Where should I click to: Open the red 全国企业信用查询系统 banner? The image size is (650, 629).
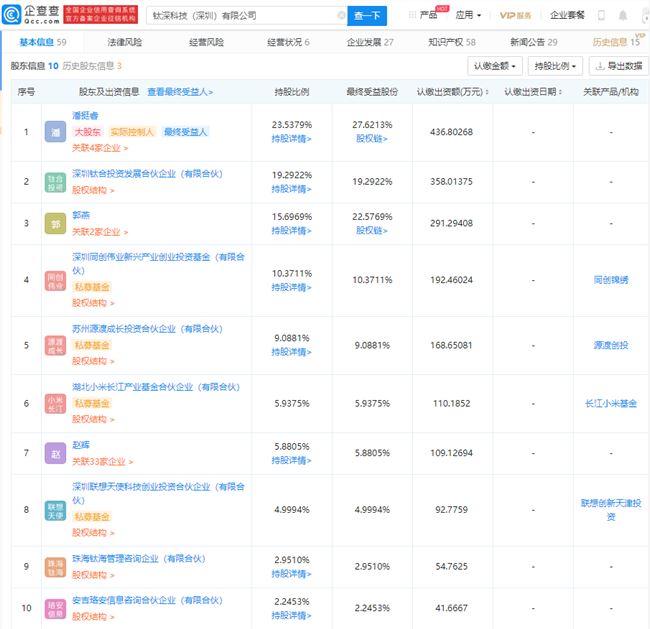pos(101,15)
